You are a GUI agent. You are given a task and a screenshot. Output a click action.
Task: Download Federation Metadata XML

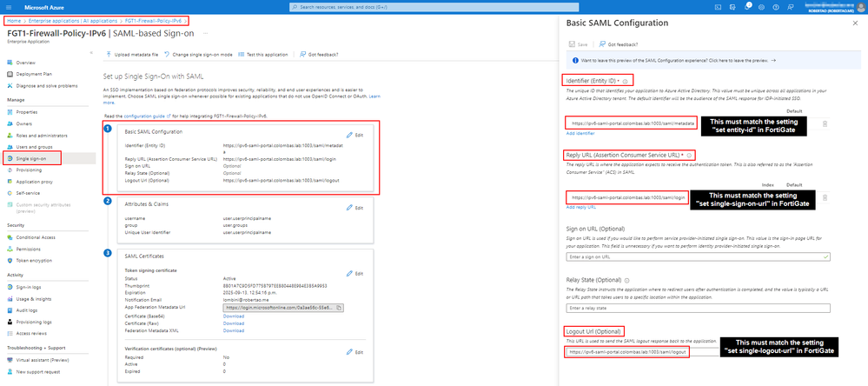pos(234,330)
